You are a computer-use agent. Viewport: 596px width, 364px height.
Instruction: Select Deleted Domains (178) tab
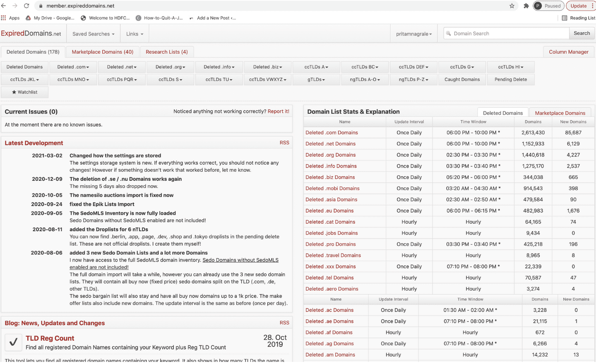(33, 52)
